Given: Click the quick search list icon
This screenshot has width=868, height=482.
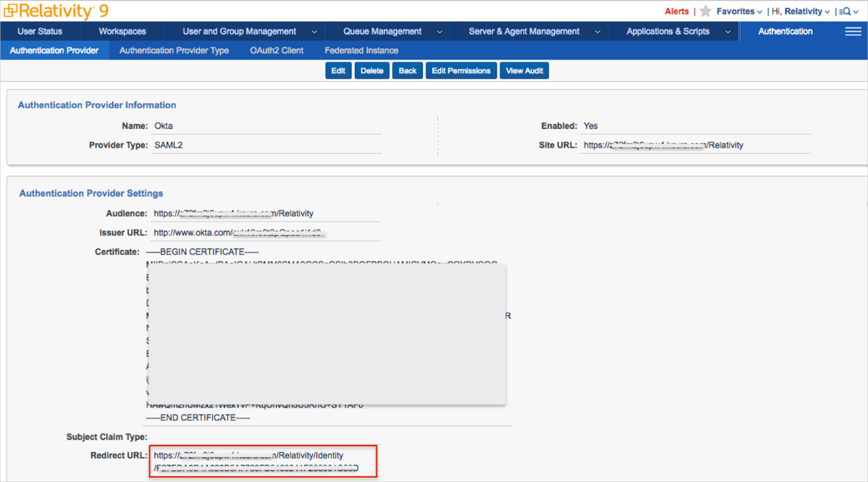Looking at the screenshot, I should click(846, 11).
